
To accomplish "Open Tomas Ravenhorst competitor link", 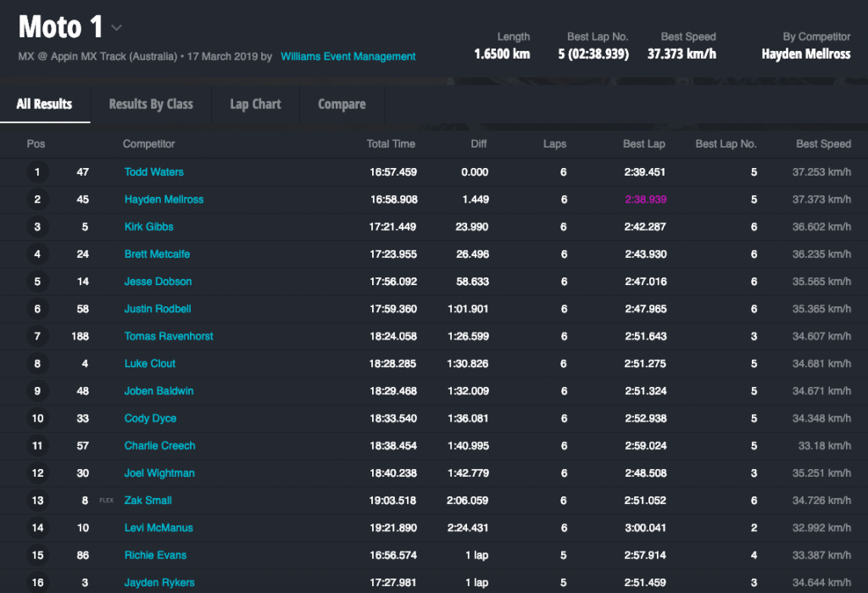I will point(169,337).
